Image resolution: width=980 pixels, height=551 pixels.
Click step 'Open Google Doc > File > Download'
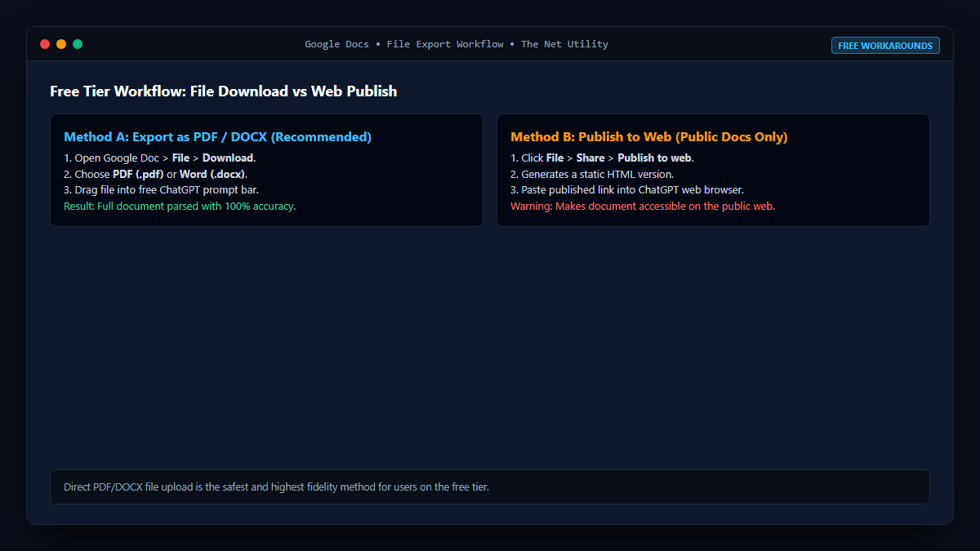(x=160, y=158)
